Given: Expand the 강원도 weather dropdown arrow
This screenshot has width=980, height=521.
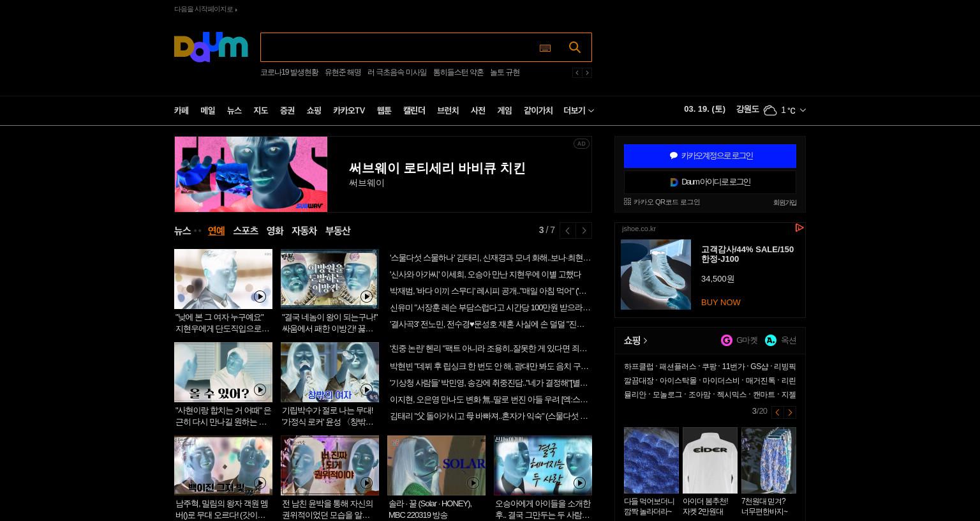Looking at the screenshot, I should tap(803, 110).
